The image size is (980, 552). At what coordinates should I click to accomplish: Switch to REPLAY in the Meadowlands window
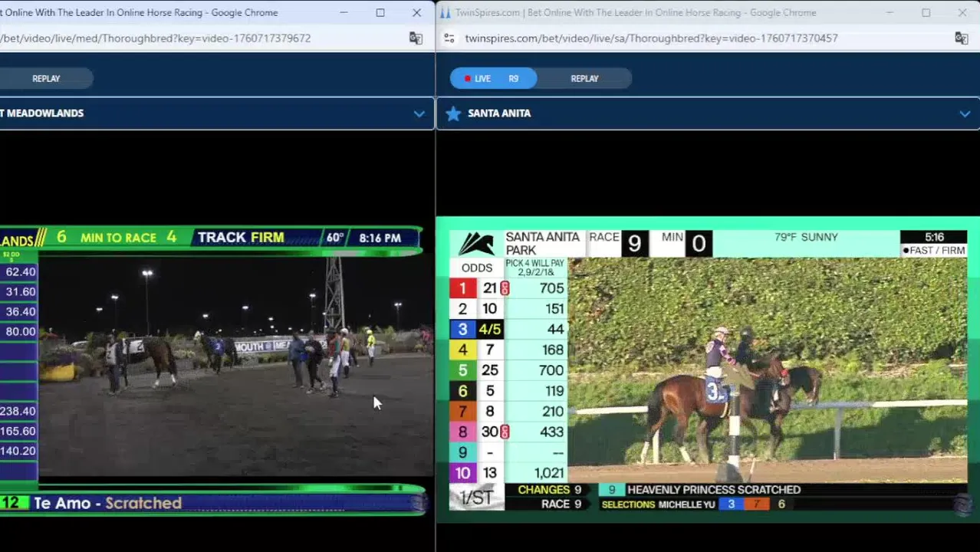pyautogui.click(x=46, y=78)
